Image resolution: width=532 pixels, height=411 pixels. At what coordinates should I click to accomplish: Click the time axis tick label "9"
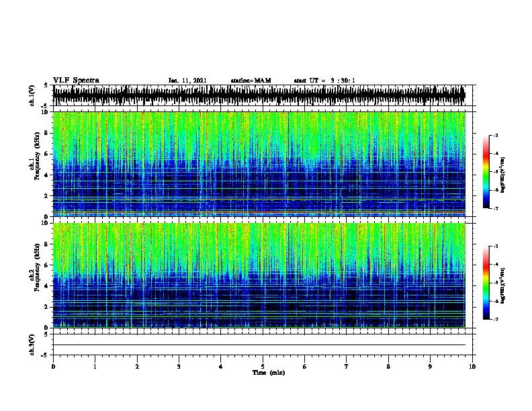pyautogui.click(x=430, y=367)
